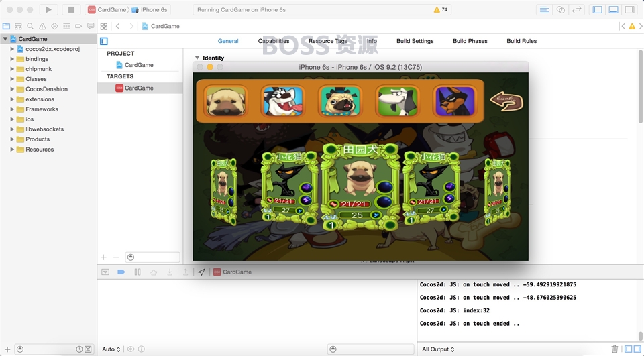The width and height of the screenshot is (644, 356).
Task: Open the Auto variables scope dropdown
Action: tap(111, 349)
